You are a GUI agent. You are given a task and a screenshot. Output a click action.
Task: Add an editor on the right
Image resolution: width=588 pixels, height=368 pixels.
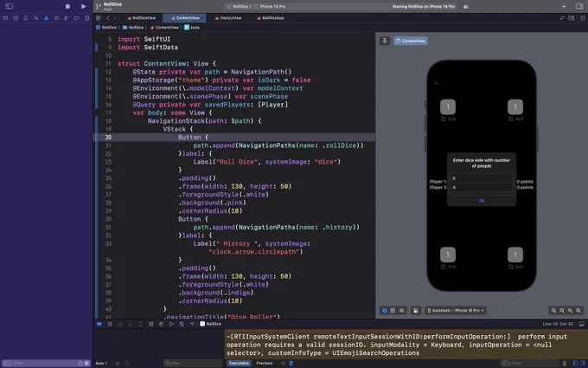tap(581, 18)
